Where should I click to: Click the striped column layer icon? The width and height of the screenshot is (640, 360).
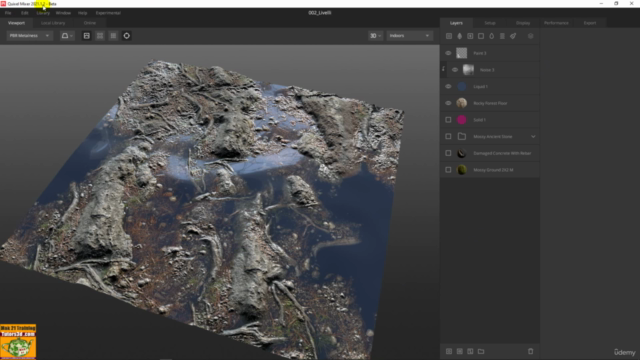502,36
